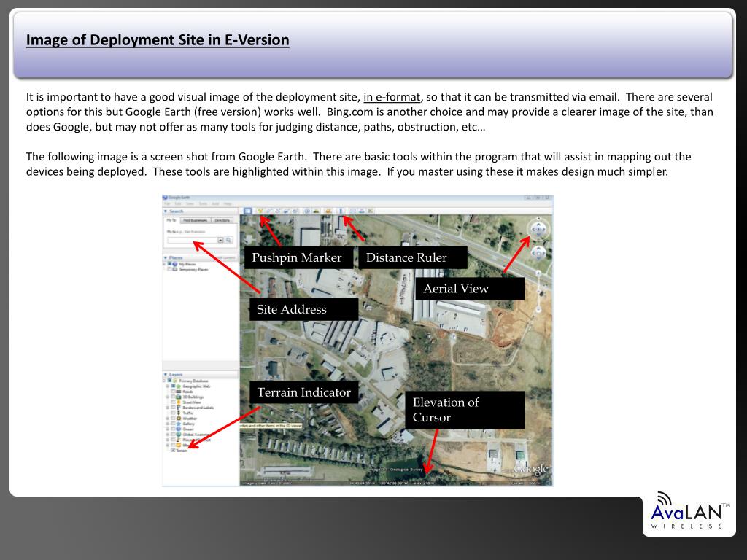Image resolution: width=747 pixels, height=560 pixels.
Task: Click the Google Earth title bar logo
Action: coord(164,197)
